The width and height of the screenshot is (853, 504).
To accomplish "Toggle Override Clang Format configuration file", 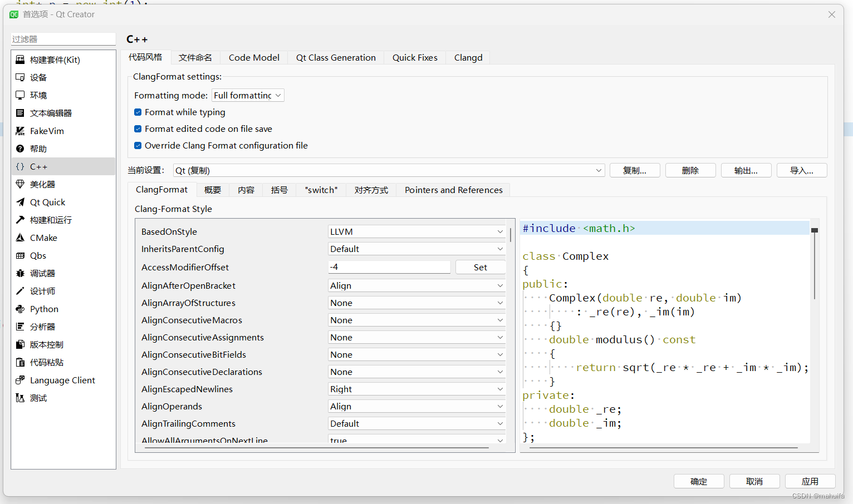I will (138, 146).
